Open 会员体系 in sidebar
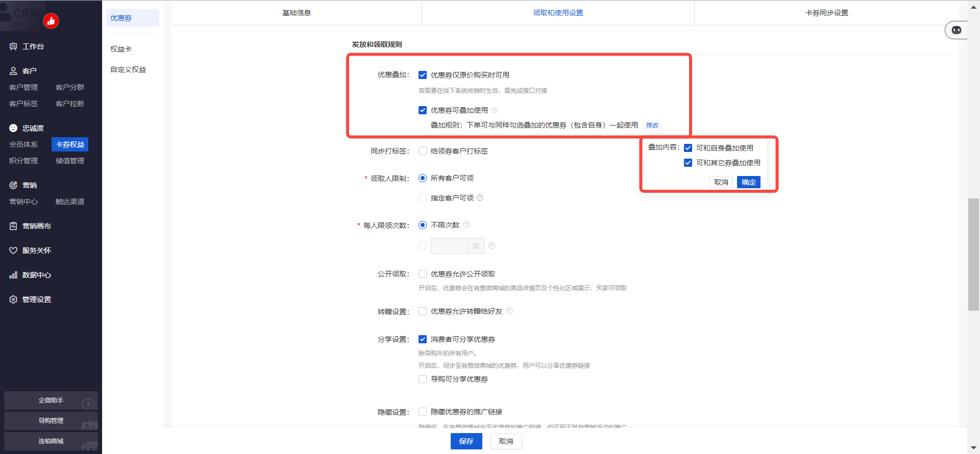This screenshot has height=454, width=980. click(x=23, y=144)
